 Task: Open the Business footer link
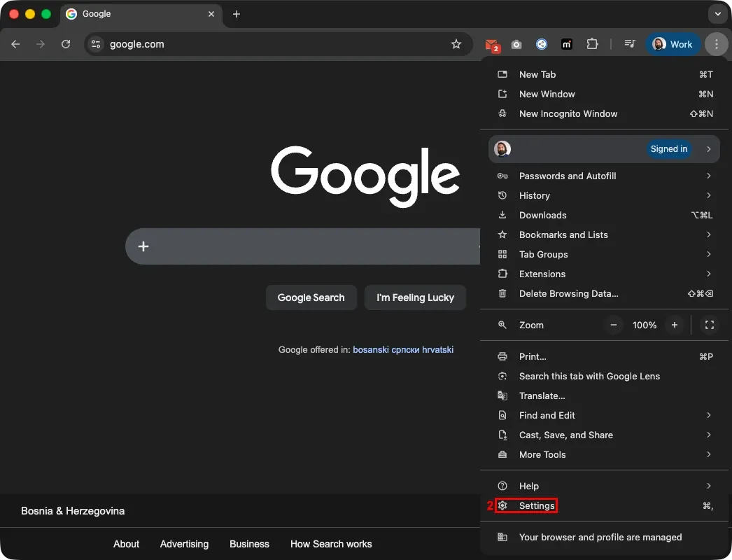click(x=249, y=544)
